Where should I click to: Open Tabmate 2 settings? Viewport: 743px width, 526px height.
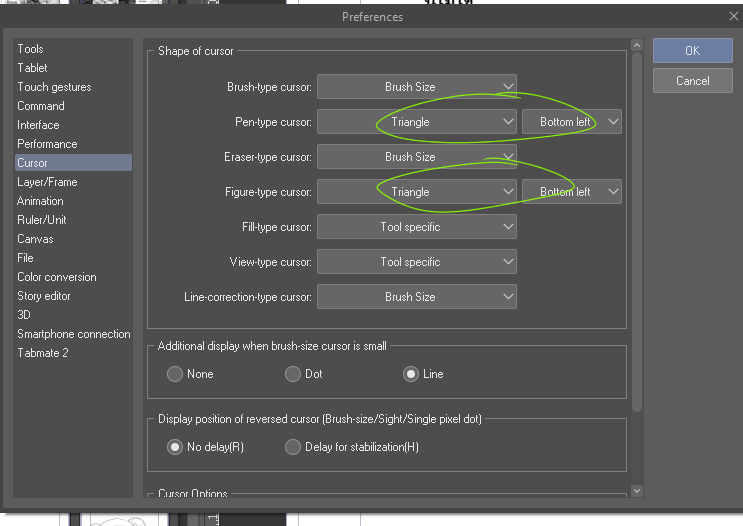42,353
